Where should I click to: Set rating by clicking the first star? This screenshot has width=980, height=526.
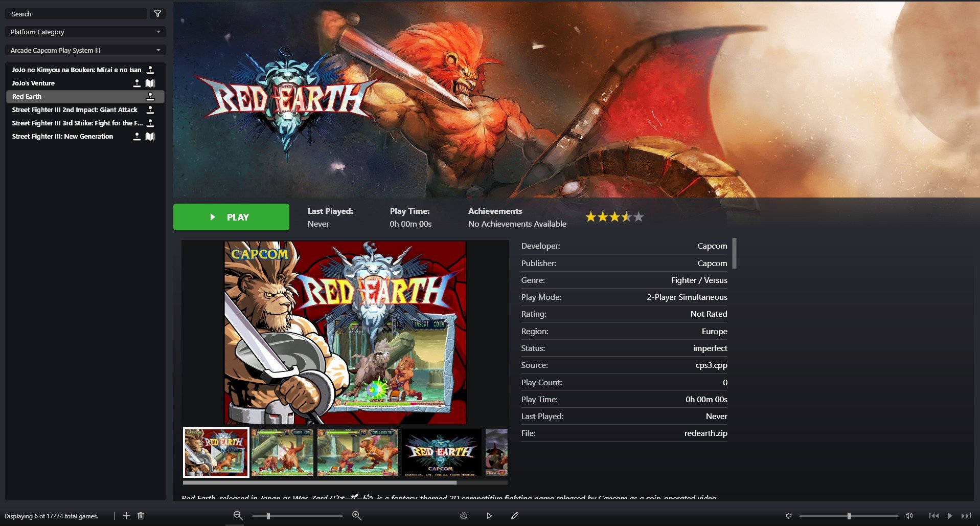[591, 217]
